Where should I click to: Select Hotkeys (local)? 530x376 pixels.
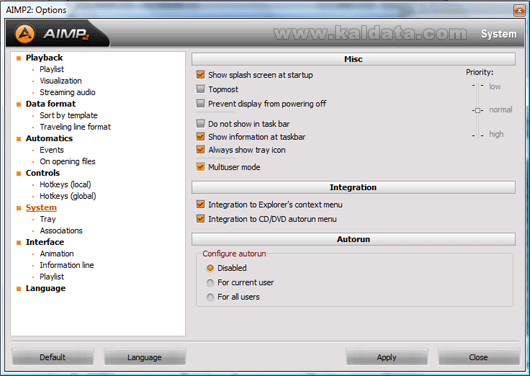coord(65,185)
